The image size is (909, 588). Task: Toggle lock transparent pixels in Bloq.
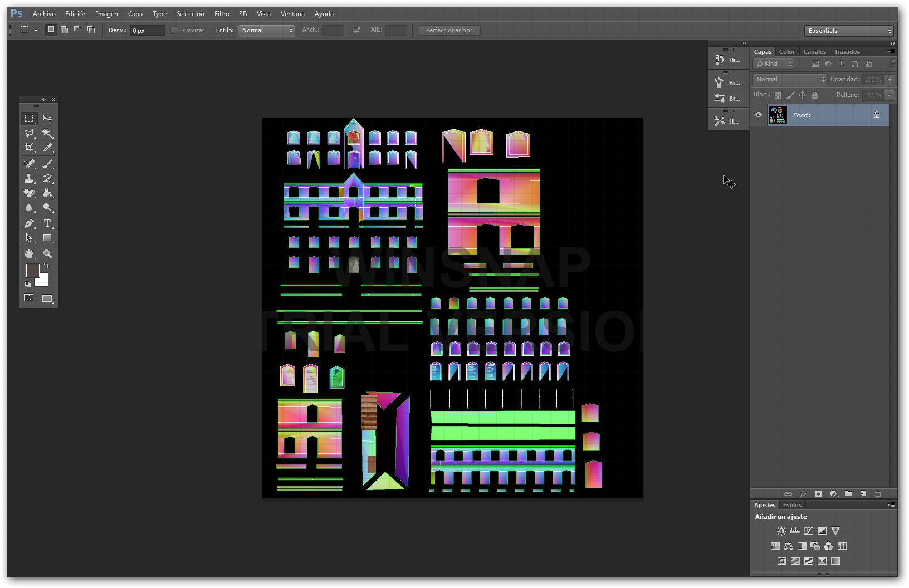pos(778,95)
